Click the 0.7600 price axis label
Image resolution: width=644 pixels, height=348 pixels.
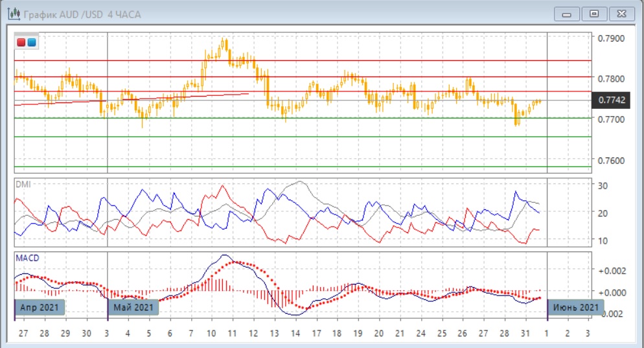611,160
